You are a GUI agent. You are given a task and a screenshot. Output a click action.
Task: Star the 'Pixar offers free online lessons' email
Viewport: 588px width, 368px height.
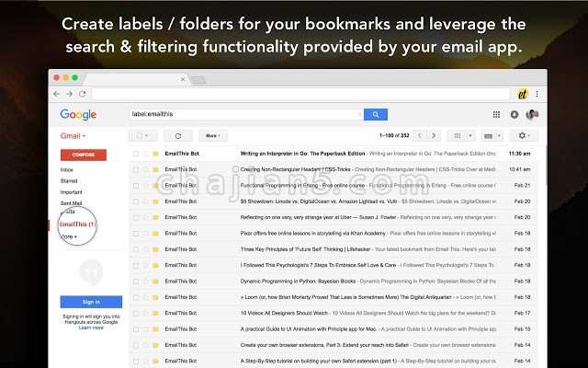point(146,233)
